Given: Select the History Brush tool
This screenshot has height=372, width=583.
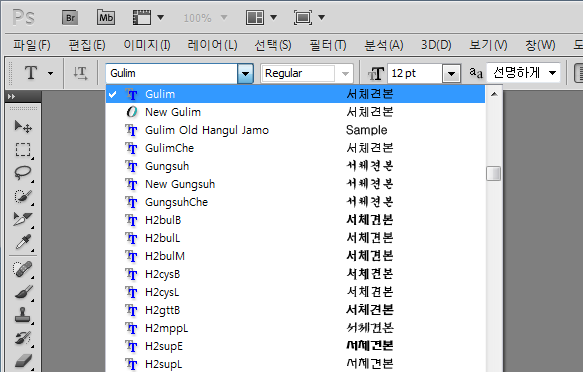Looking at the screenshot, I should click(23, 338).
